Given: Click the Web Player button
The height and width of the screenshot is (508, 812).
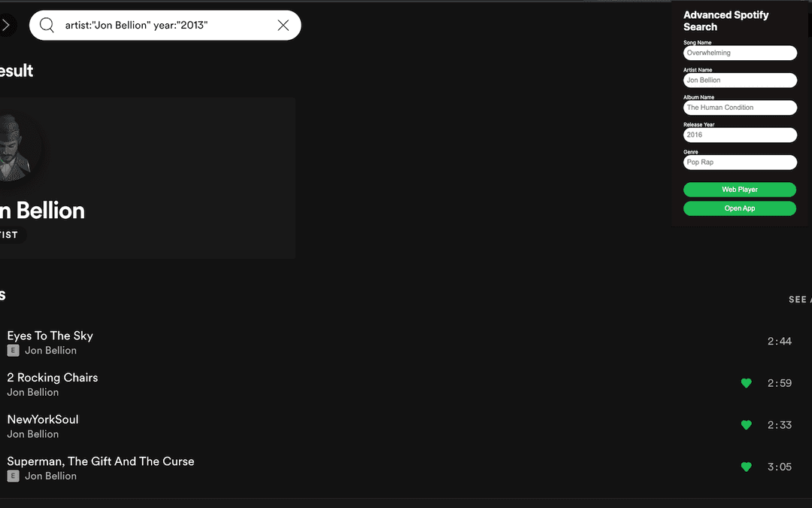Looking at the screenshot, I should coord(740,190).
